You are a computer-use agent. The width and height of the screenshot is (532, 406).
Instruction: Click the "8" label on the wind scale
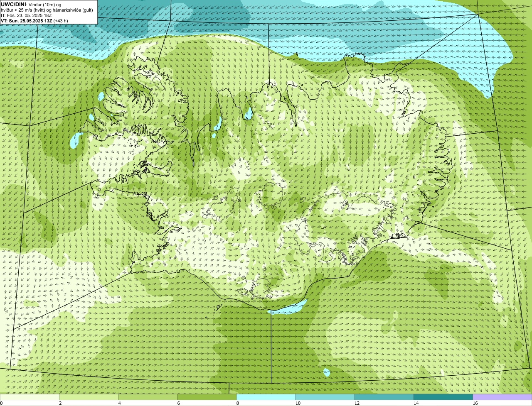tap(238, 403)
